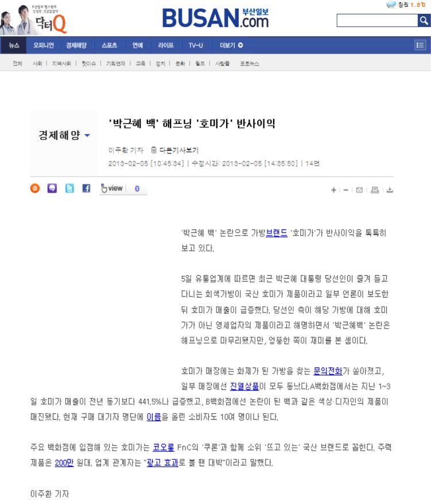Go to TV-U in the navigation bar
The width and height of the screenshot is (431, 504).
click(x=196, y=45)
